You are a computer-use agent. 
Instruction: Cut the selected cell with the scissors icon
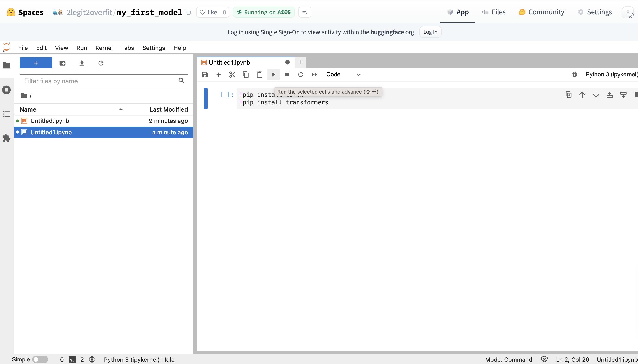[x=232, y=75]
